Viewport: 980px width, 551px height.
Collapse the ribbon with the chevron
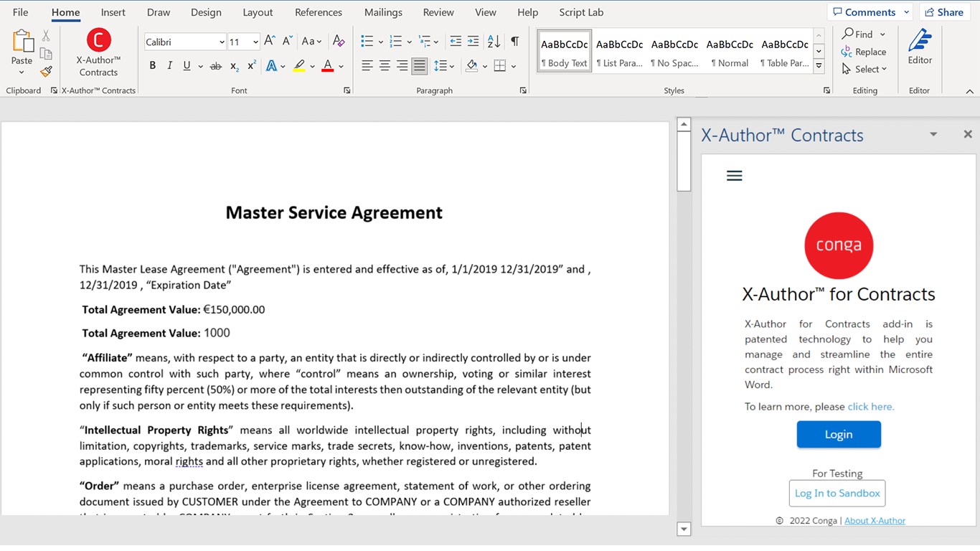[x=970, y=91]
